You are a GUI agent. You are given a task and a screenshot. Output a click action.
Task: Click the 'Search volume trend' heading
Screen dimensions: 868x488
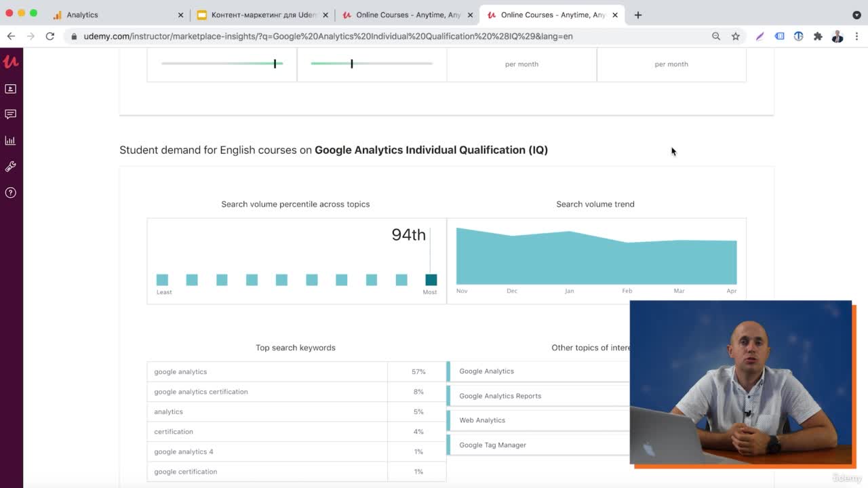click(595, 204)
